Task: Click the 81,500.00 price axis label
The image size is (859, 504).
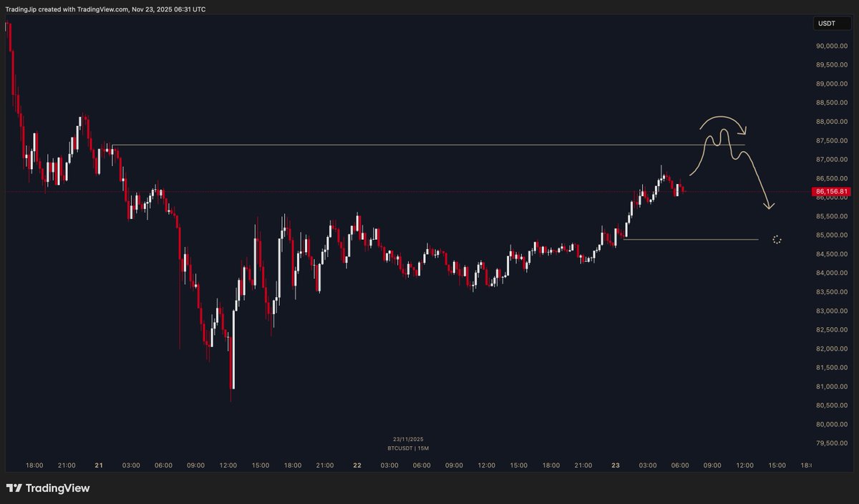Action: tap(830, 368)
